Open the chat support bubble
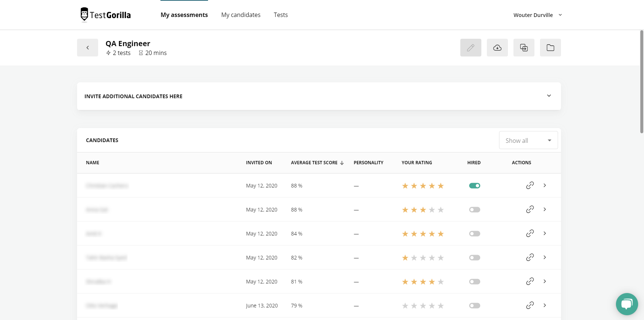 [627, 304]
